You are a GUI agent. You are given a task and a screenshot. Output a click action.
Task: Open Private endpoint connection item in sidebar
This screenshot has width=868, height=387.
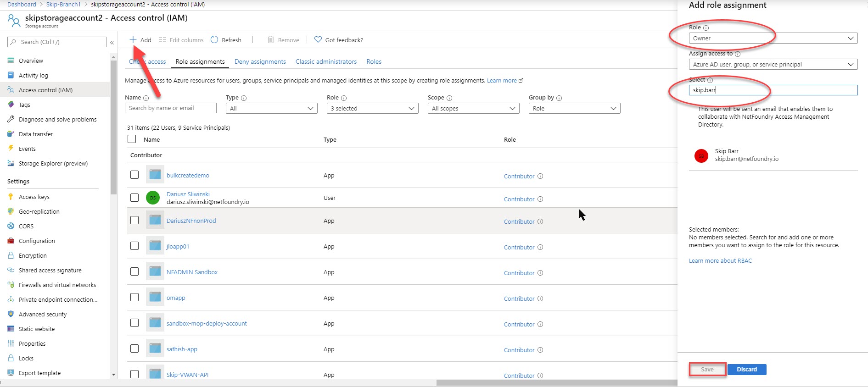[55, 299]
